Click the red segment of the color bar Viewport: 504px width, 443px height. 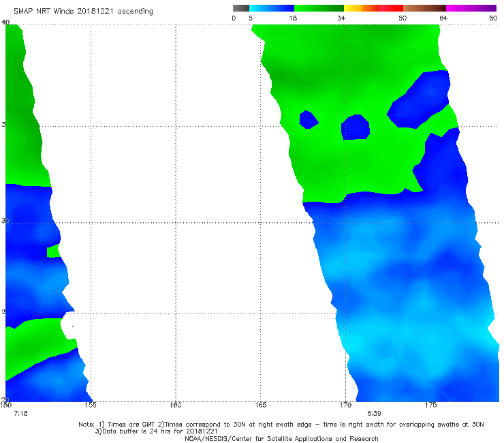pyautogui.click(x=391, y=8)
